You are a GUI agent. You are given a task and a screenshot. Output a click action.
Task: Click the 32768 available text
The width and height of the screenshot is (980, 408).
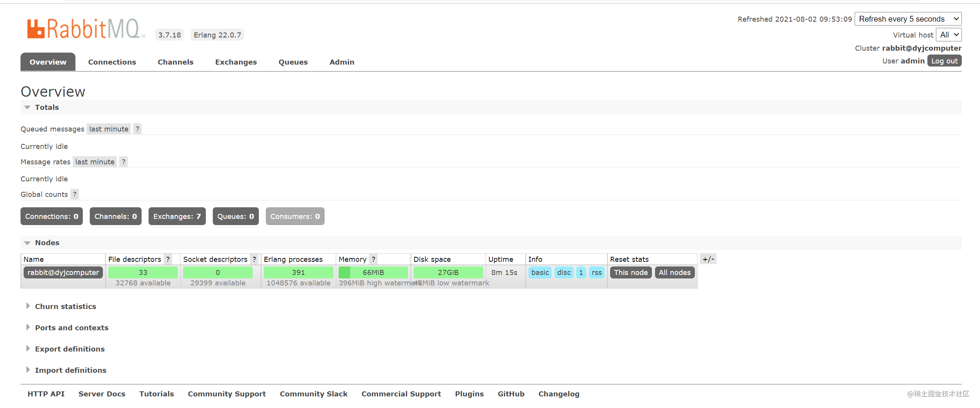[143, 283]
